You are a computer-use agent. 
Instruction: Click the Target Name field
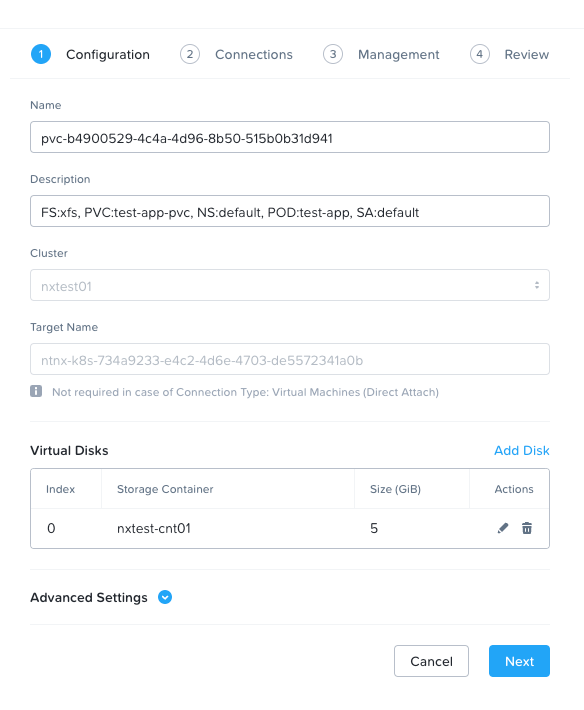(290, 360)
